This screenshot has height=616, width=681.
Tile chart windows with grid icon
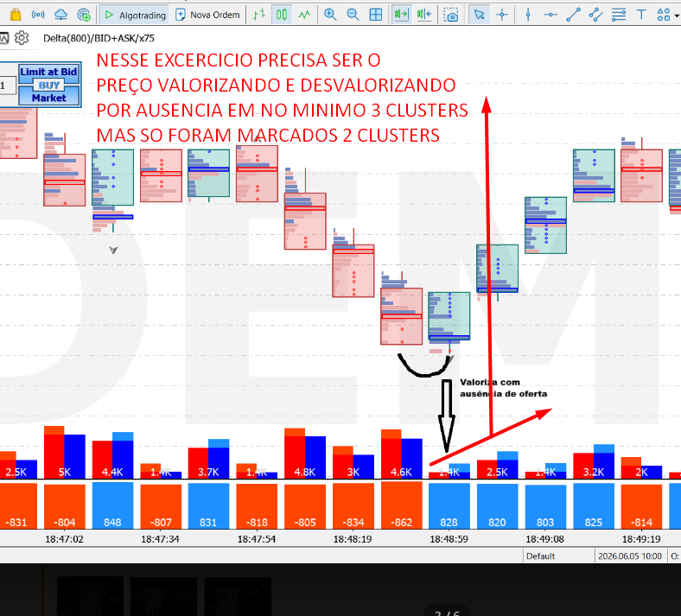(376, 15)
